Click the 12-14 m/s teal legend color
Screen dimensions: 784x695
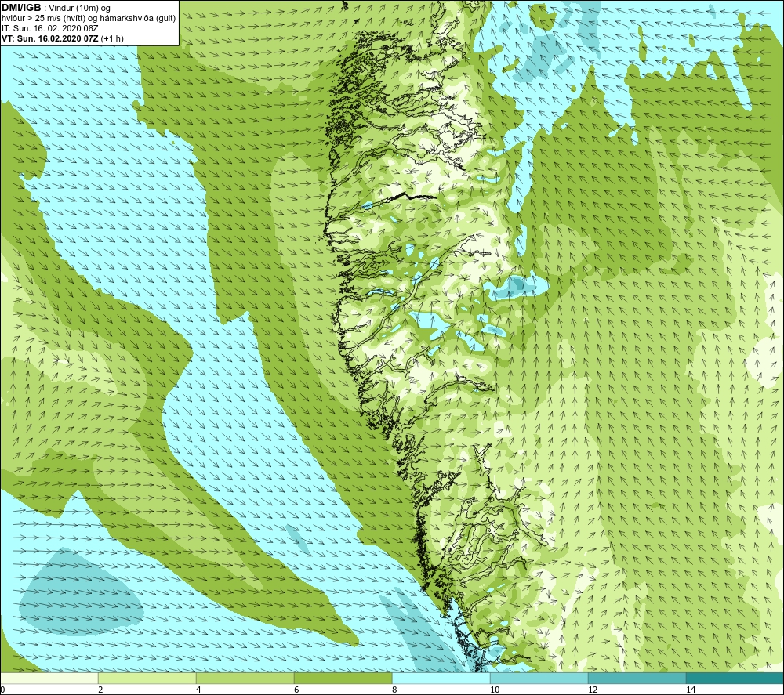pyautogui.click(x=637, y=678)
